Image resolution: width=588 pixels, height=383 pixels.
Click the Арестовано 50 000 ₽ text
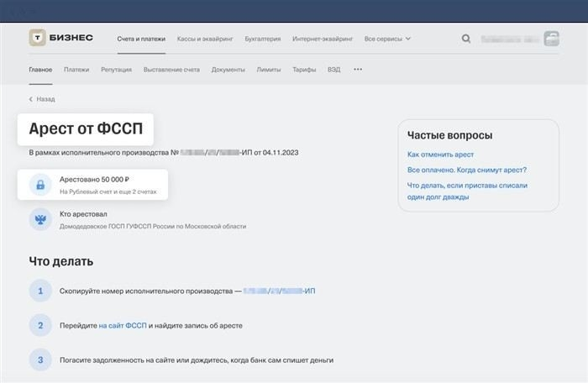pyautogui.click(x=94, y=179)
